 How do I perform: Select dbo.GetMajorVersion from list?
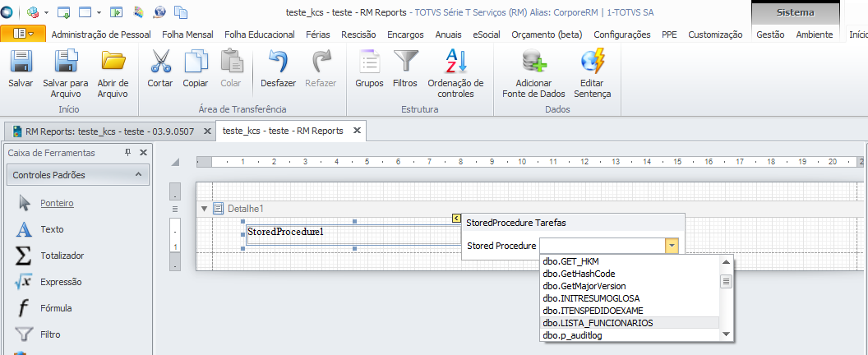coord(630,286)
